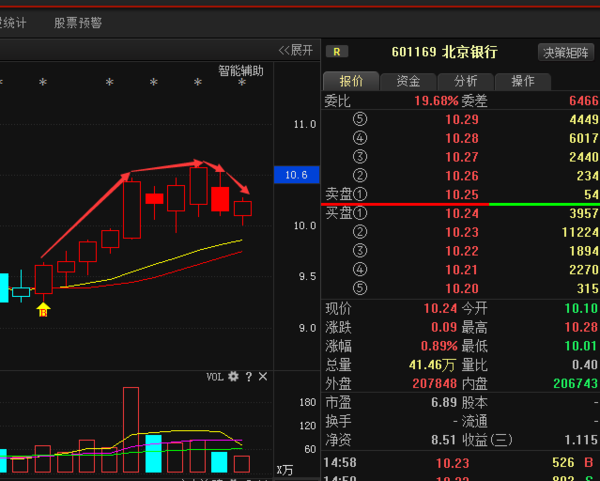Click the 今开 value 10.10
Screen dimensions: 600x481
tap(581, 308)
